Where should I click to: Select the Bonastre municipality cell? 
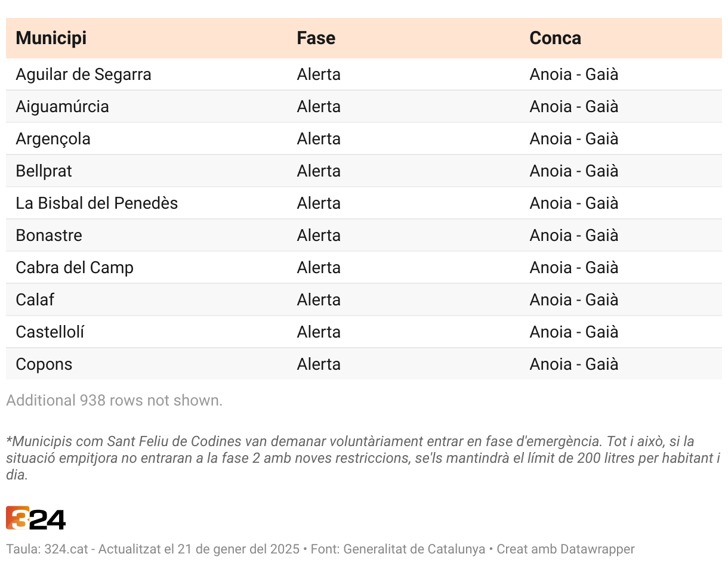[49, 236]
